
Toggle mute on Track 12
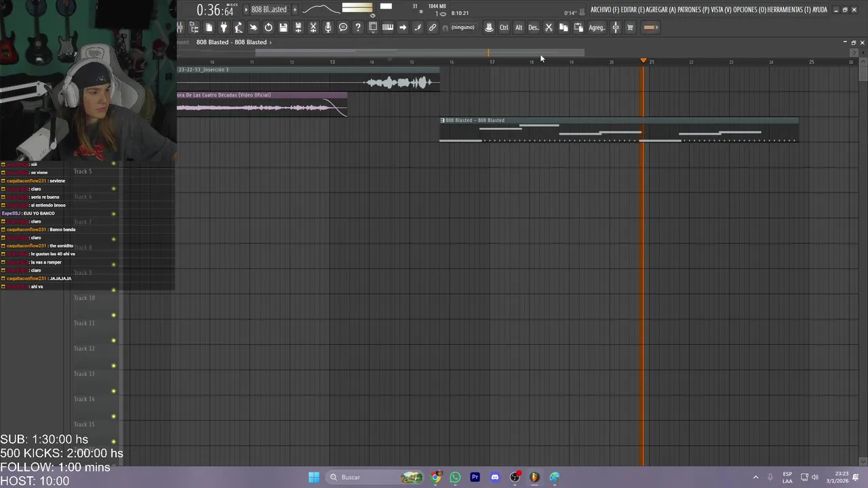coord(113,366)
